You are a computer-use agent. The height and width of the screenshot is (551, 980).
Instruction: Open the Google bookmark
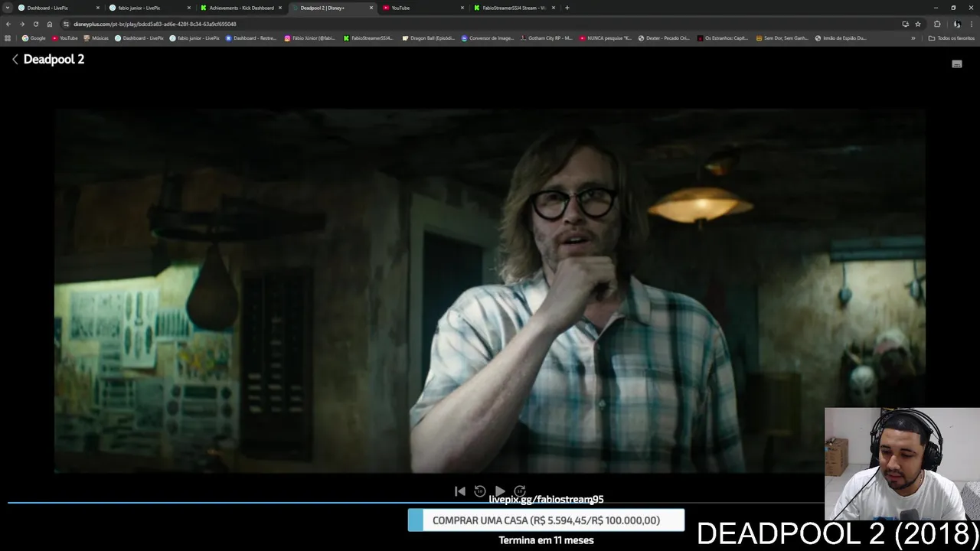tap(34, 38)
